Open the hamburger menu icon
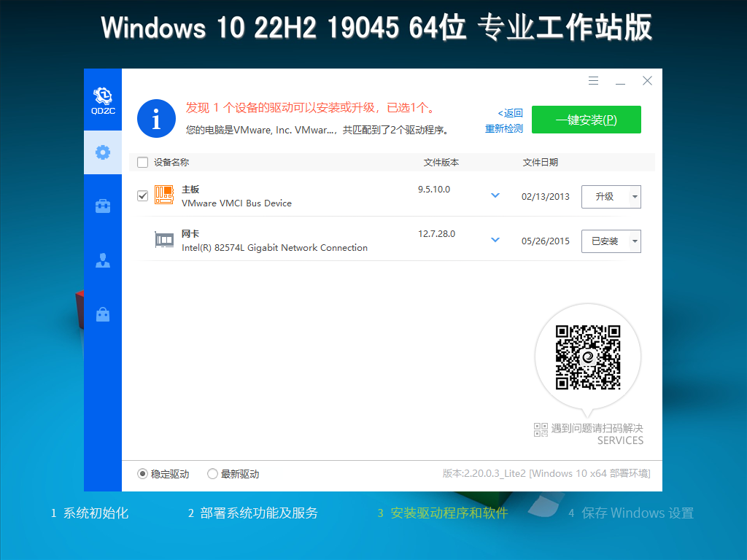 point(593,80)
